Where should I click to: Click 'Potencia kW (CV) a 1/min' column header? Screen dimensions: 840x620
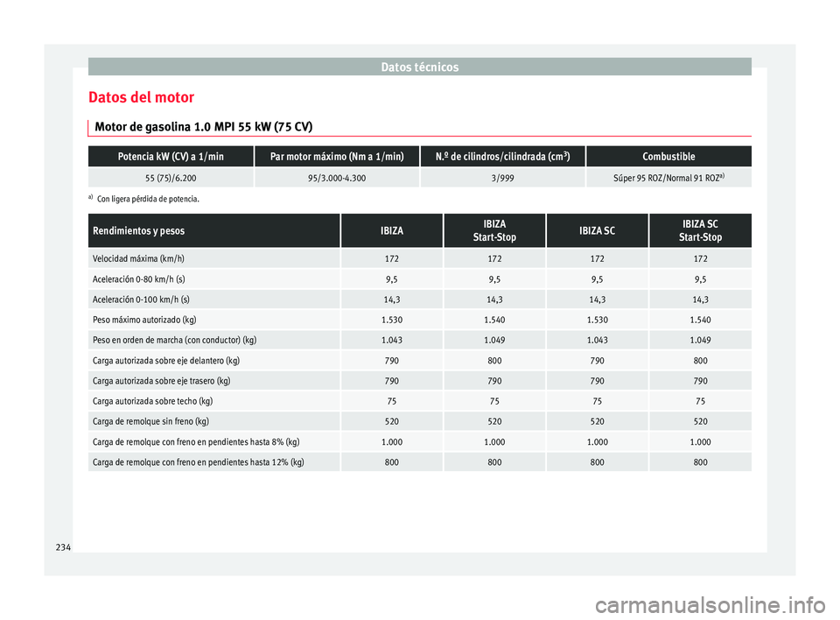pos(171,157)
